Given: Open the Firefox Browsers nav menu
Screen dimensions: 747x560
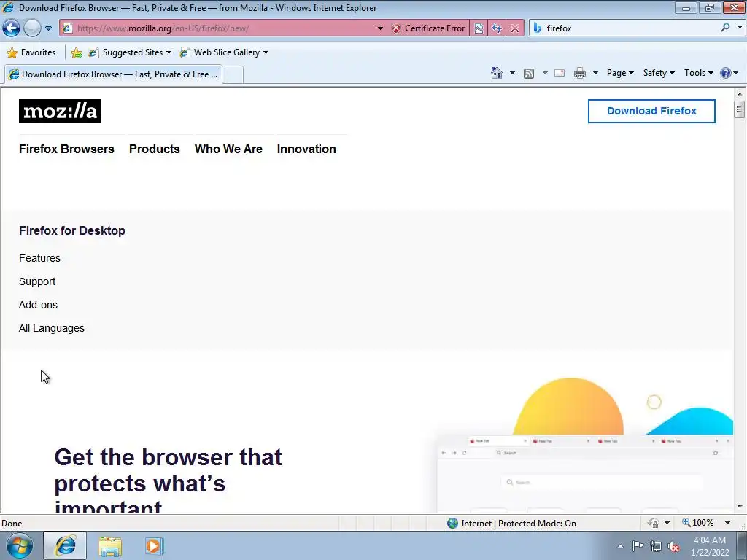Looking at the screenshot, I should 66,149.
